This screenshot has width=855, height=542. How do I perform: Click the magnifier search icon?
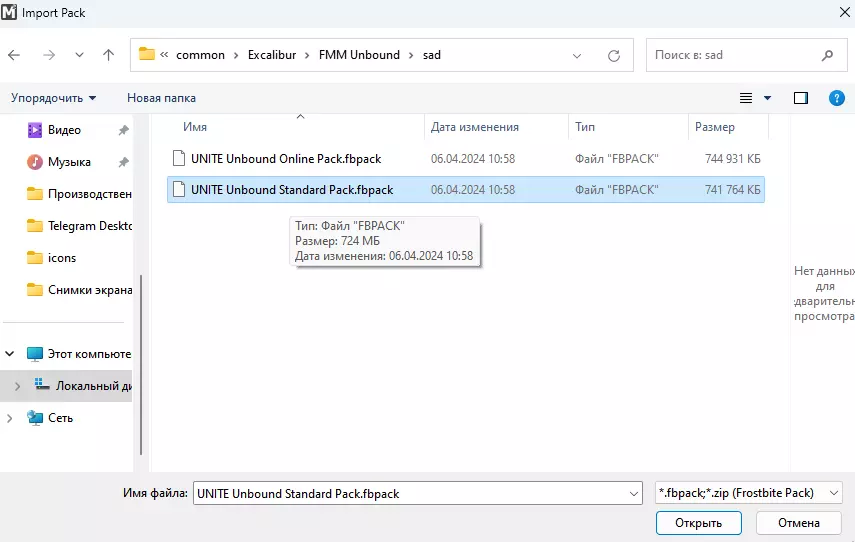(x=828, y=55)
